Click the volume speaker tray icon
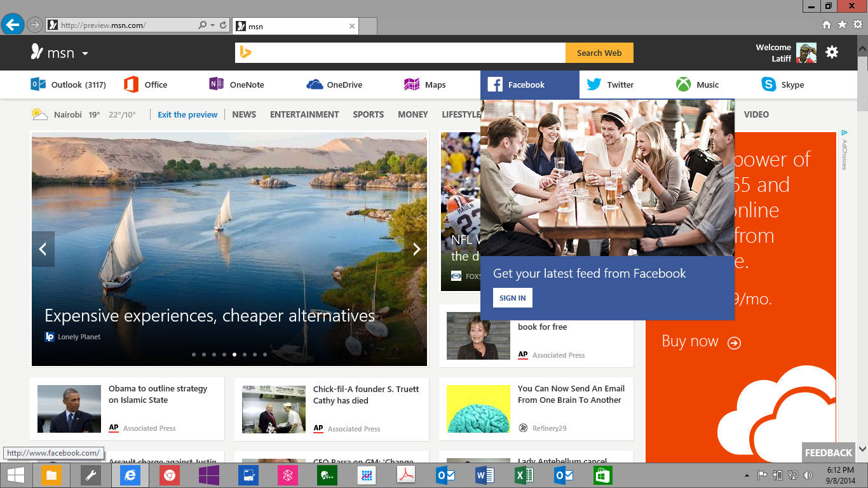 pyautogui.click(x=808, y=475)
